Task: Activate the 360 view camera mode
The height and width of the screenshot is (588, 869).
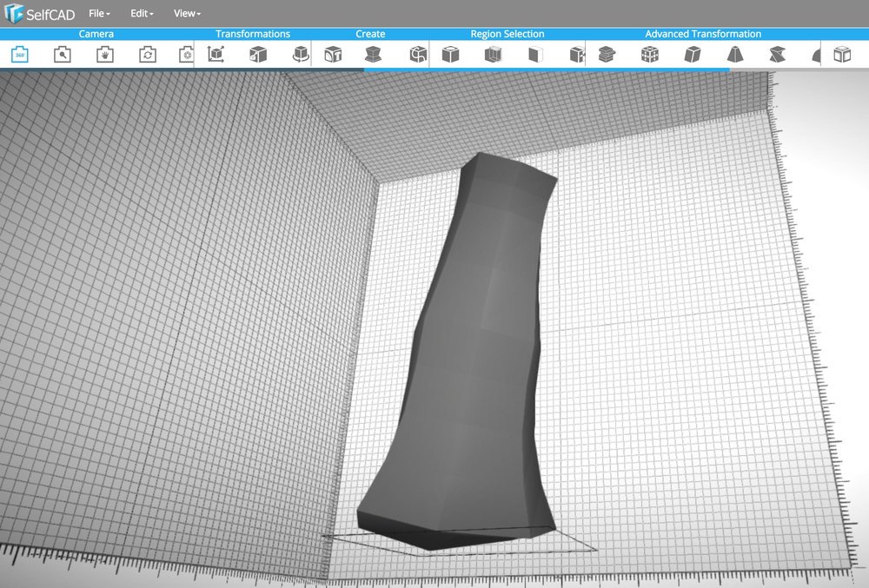Action: point(19,54)
